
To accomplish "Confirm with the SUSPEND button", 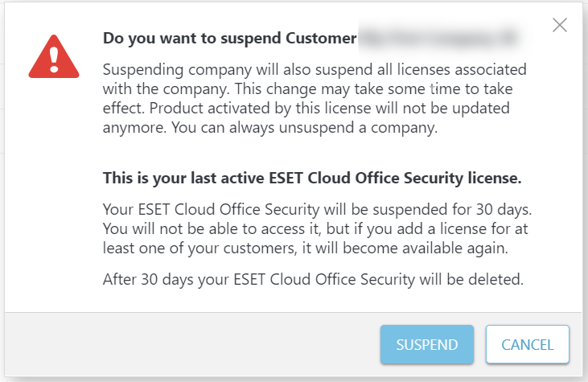I will (x=427, y=344).
